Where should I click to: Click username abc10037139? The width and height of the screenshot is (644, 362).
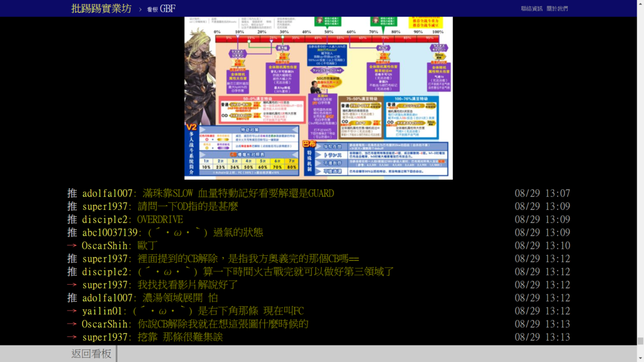point(109,233)
